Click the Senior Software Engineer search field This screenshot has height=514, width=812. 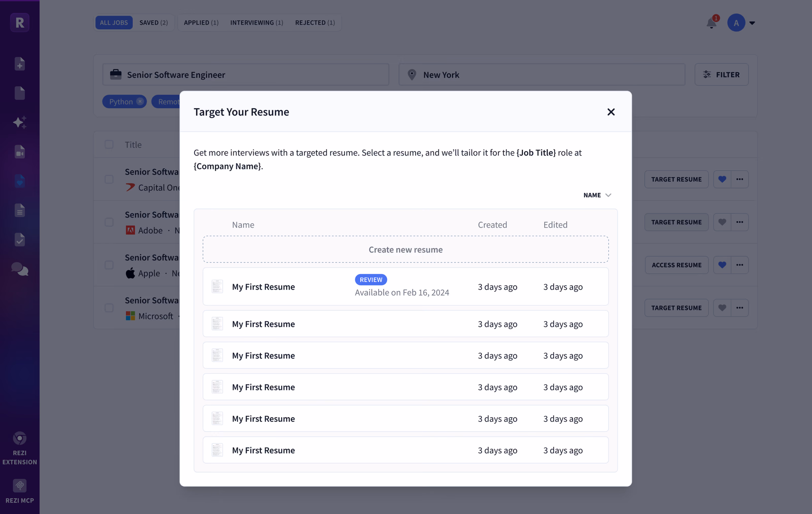click(x=246, y=75)
